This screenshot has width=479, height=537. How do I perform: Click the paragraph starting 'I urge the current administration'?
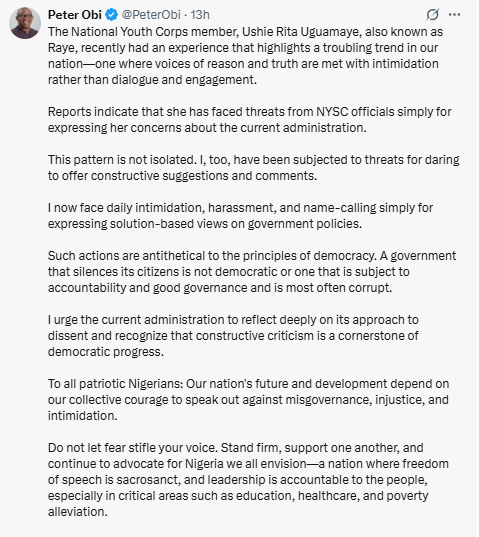233,336
